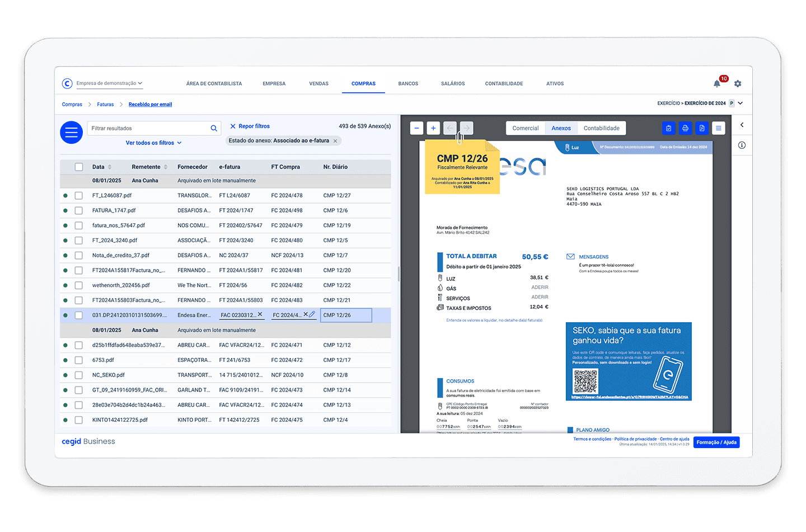Expand Ver todos os filtros
Viewport: 806px width, 532px height.
(153, 143)
